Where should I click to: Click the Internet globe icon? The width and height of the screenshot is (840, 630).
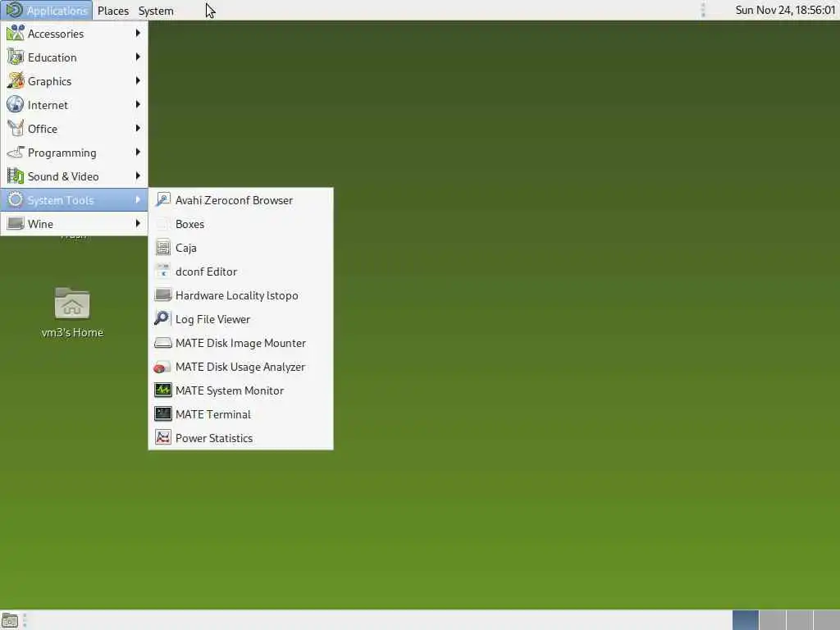[15, 104]
